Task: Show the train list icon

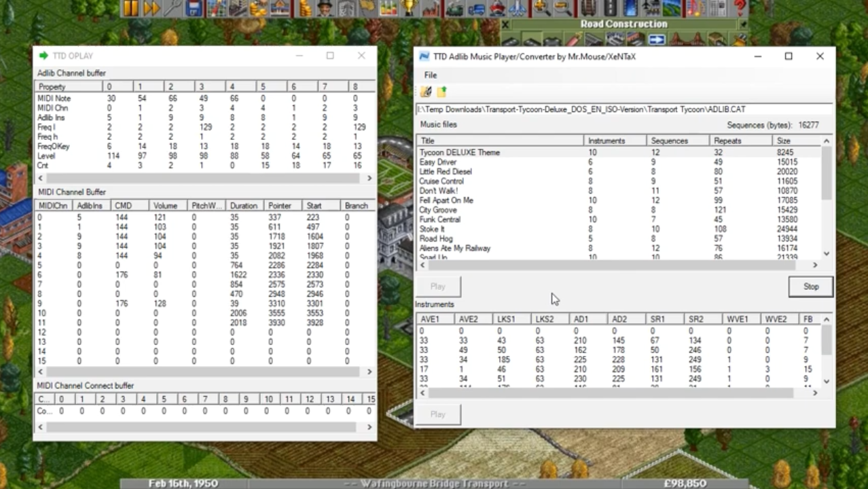Action: tap(455, 8)
